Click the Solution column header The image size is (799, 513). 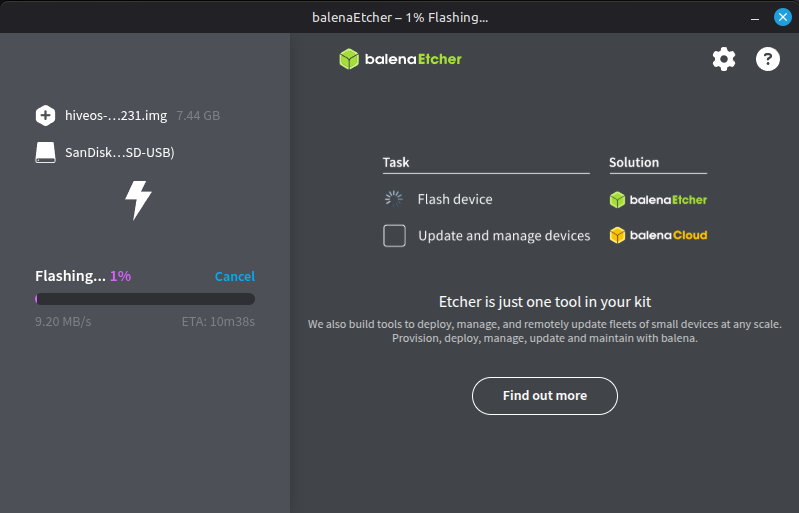[634, 163]
